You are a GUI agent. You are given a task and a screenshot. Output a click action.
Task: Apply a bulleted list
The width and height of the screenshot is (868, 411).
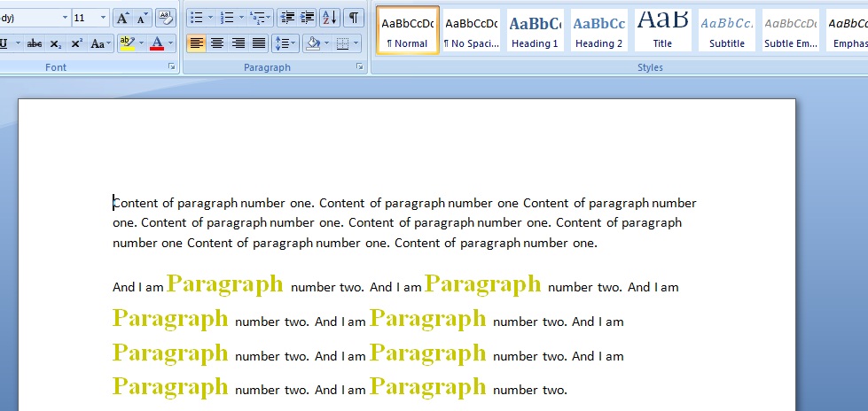(197, 19)
